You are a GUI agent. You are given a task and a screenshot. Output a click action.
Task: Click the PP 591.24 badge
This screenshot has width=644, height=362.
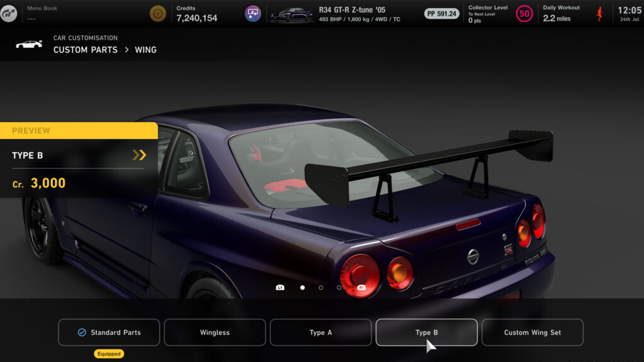(441, 14)
